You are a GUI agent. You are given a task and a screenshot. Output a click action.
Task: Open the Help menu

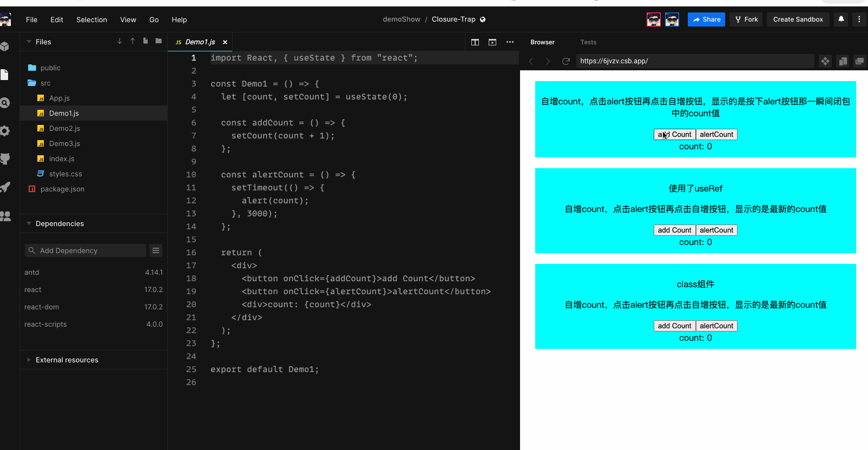[179, 19]
